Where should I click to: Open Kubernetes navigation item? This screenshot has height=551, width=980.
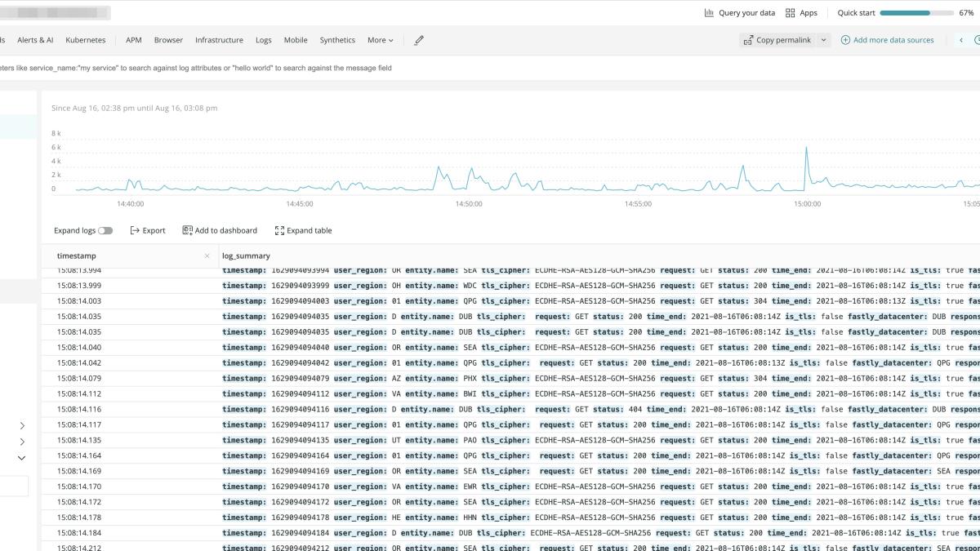(x=86, y=40)
